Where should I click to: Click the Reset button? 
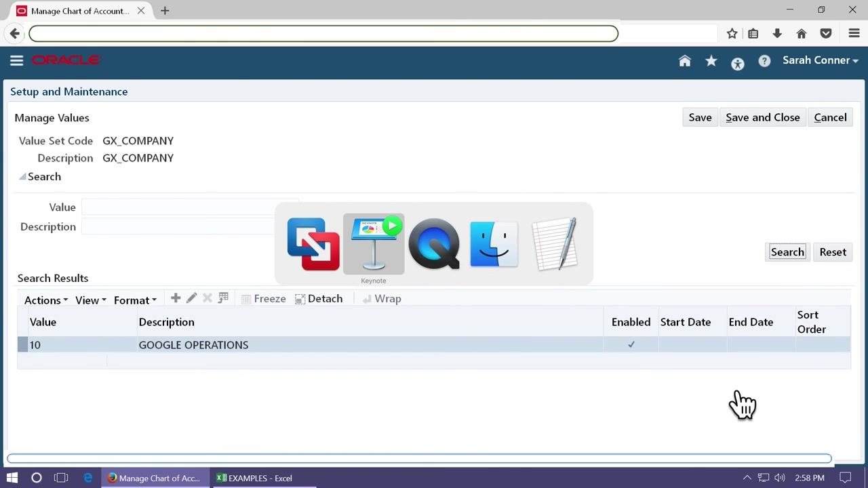click(833, 252)
